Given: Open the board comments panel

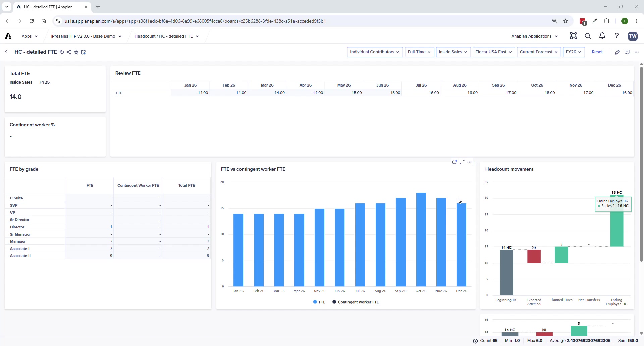Looking at the screenshot, I should tap(627, 52).
